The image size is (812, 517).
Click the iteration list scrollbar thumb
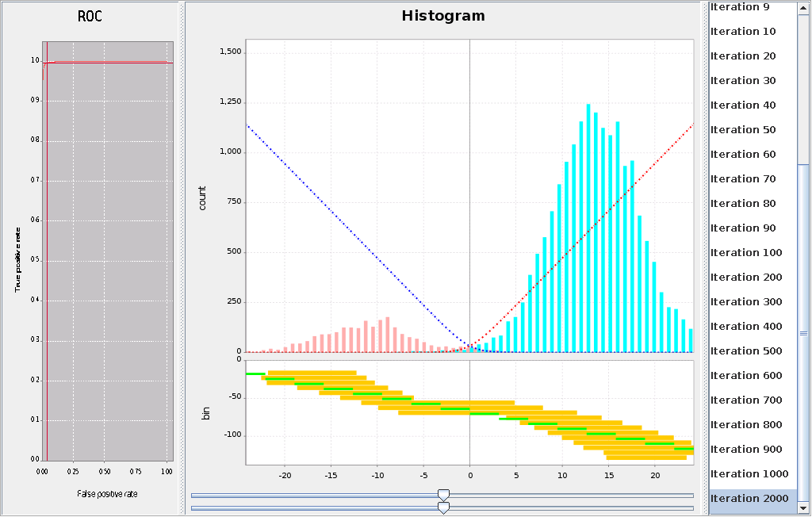click(803, 333)
